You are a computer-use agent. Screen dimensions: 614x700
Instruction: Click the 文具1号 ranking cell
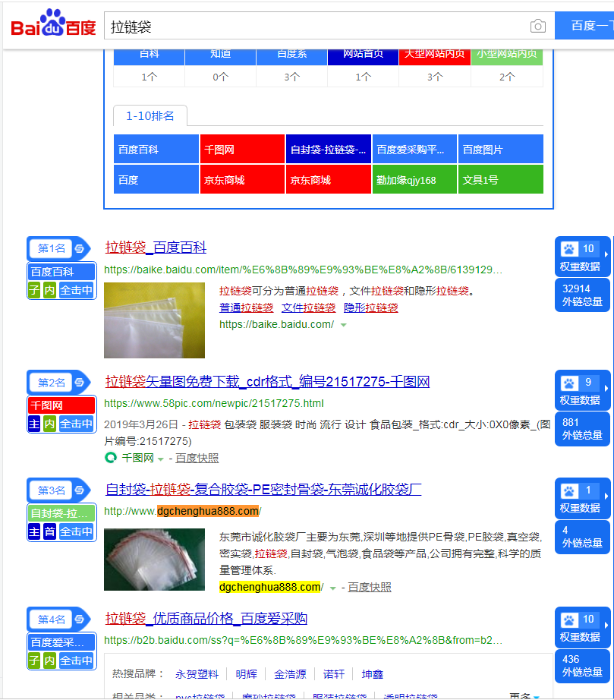[x=501, y=179]
